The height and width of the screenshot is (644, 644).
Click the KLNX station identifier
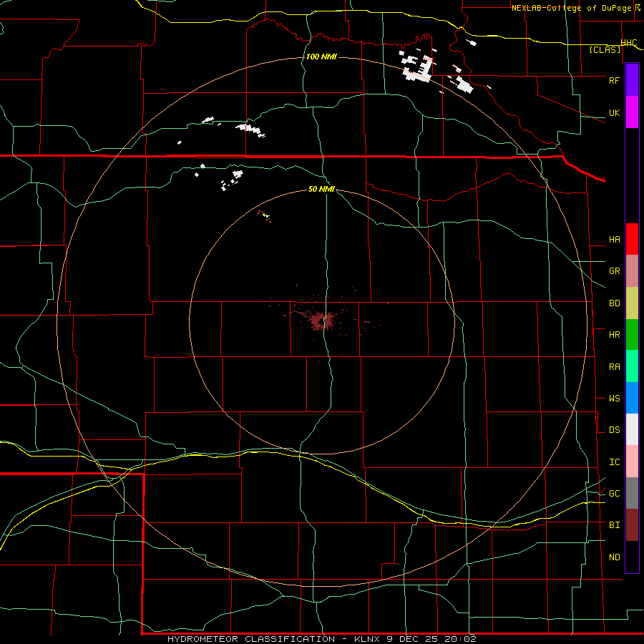click(x=368, y=639)
